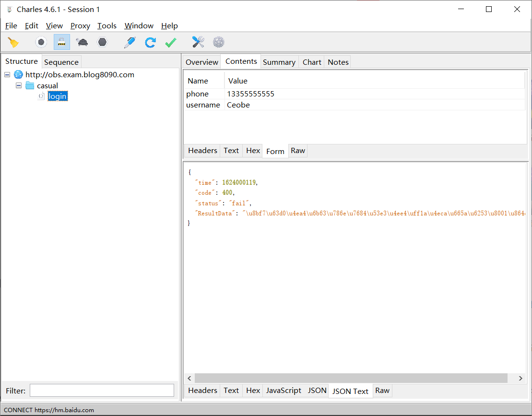This screenshot has height=416, width=532.
Task: Show response JavaScript tab
Action: pos(284,391)
